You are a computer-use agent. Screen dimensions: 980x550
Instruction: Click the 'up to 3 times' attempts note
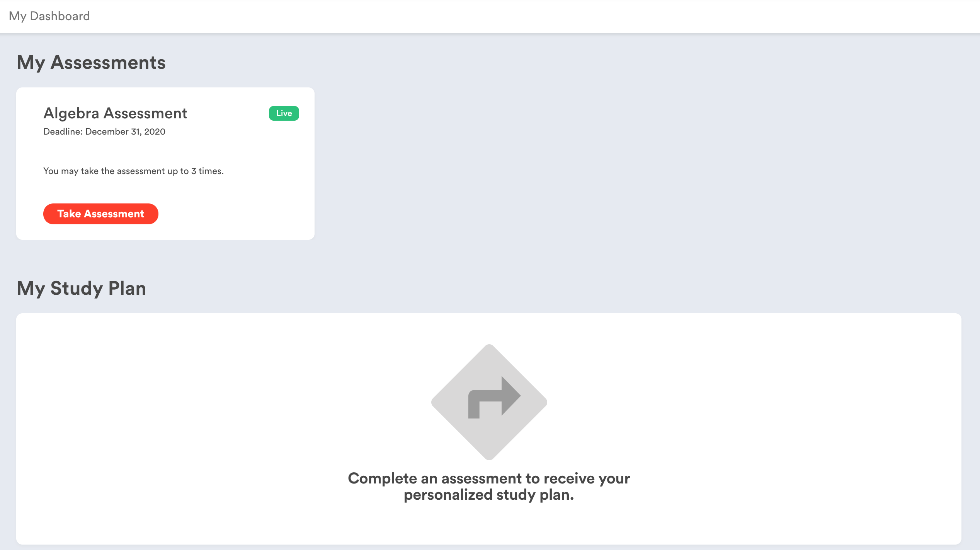coord(133,171)
